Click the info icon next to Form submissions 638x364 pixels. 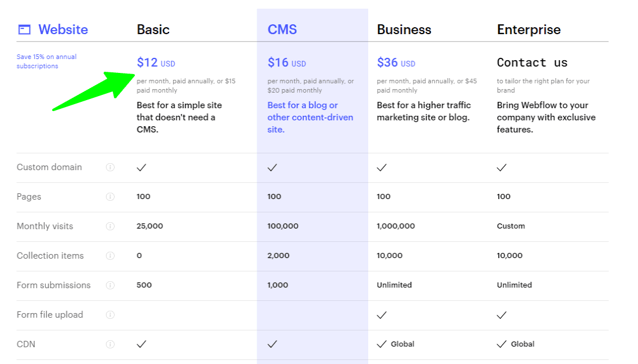[110, 285]
